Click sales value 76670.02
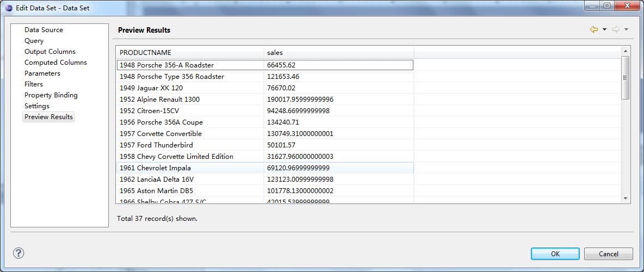 [x=281, y=88]
